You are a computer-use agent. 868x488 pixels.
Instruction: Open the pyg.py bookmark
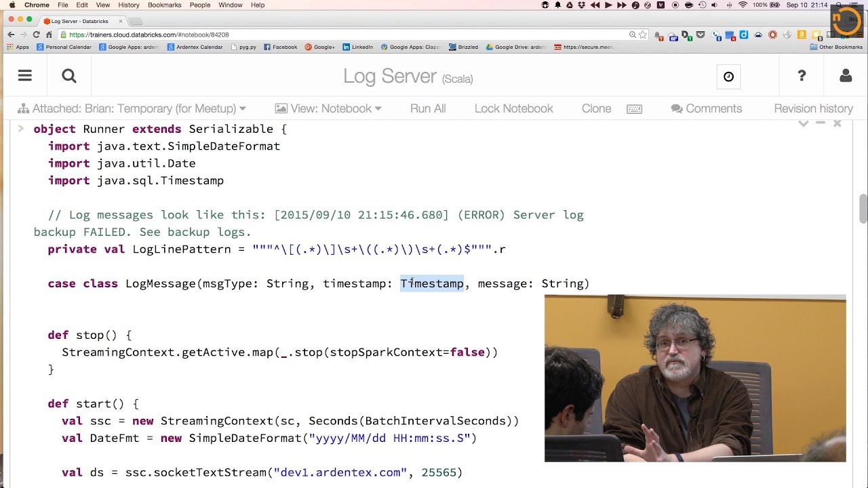coord(244,47)
